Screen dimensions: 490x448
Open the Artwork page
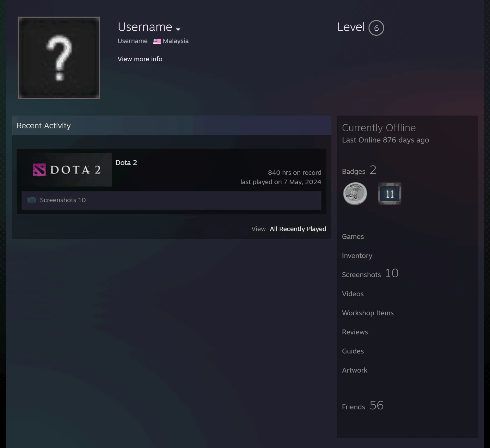(x=354, y=370)
